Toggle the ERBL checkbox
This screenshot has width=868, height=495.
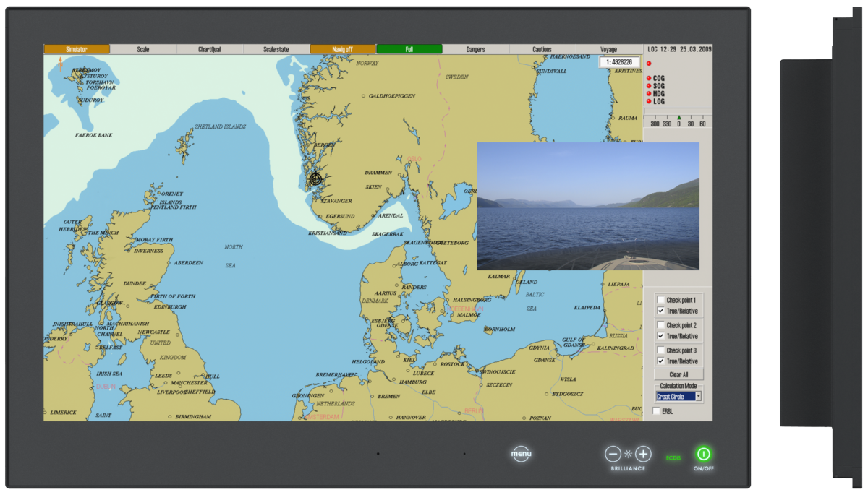point(657,411)
